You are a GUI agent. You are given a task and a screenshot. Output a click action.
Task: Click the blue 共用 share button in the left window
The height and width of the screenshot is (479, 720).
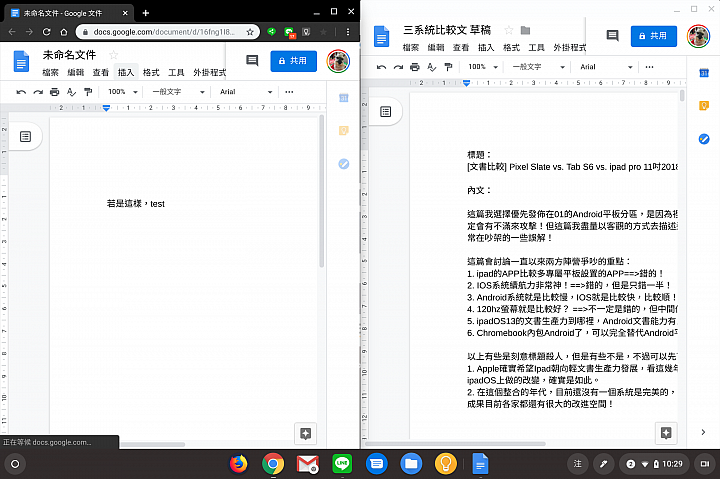[x=293, y=60]
